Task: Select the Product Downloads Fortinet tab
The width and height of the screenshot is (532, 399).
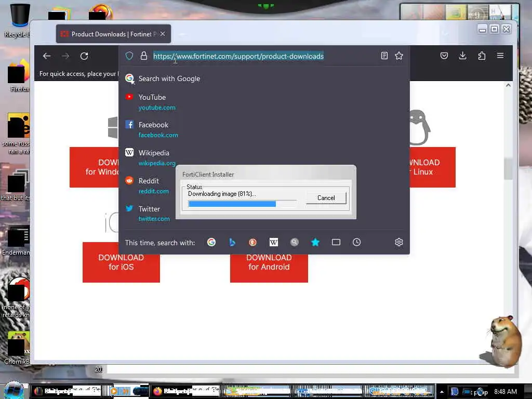Action: tap(113, 34)
